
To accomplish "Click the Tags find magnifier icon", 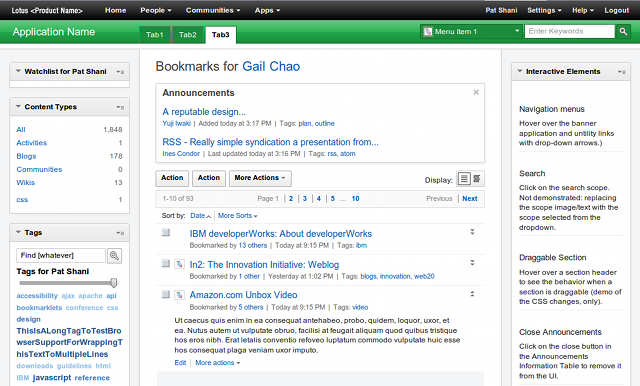I will (x=114, y=256).
